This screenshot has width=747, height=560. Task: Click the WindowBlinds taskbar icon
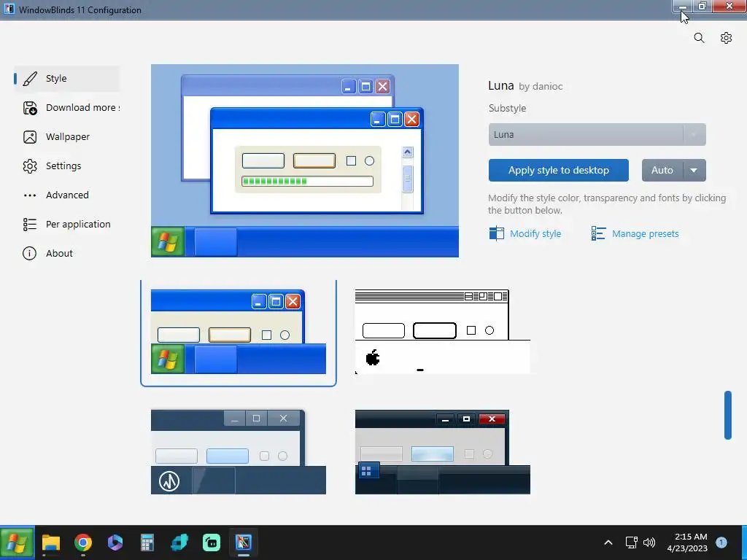tap(244, 542)
